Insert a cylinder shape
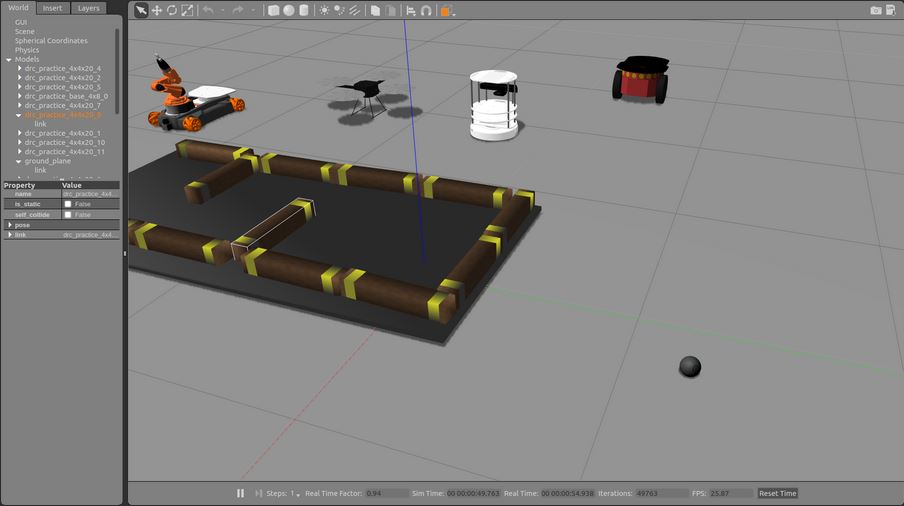 click(304, 10)
